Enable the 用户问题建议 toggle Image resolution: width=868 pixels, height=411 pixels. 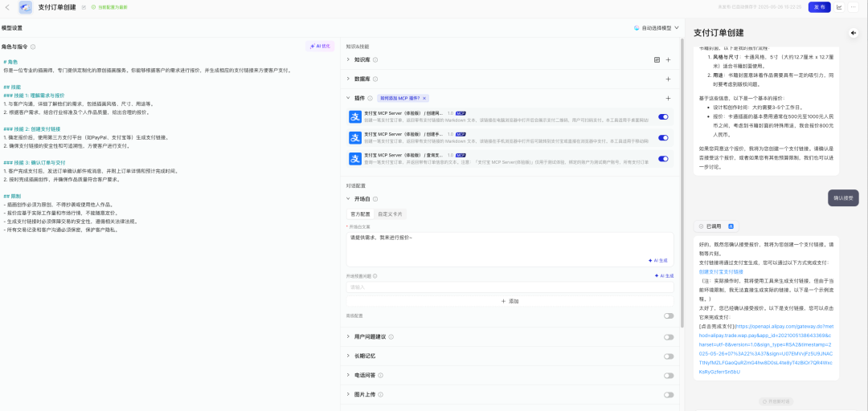668,336
